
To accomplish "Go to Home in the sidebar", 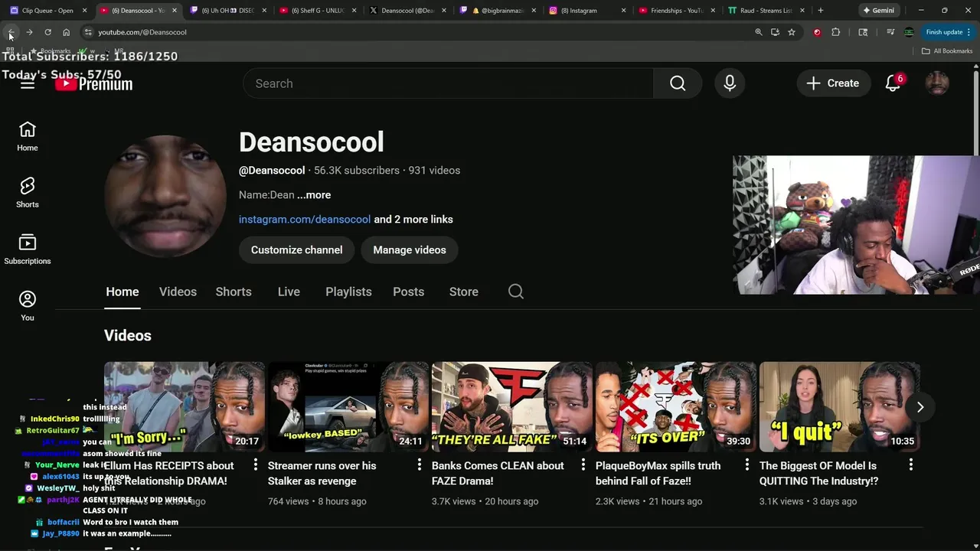I will click(28, 137).
